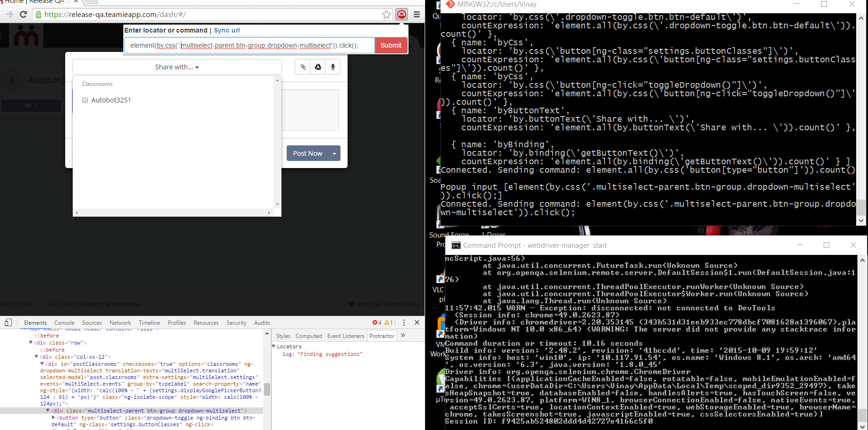This screenshot has height=430, width=868.
Task: Open the Post Now caret dropdown
Action: (334, 153)
